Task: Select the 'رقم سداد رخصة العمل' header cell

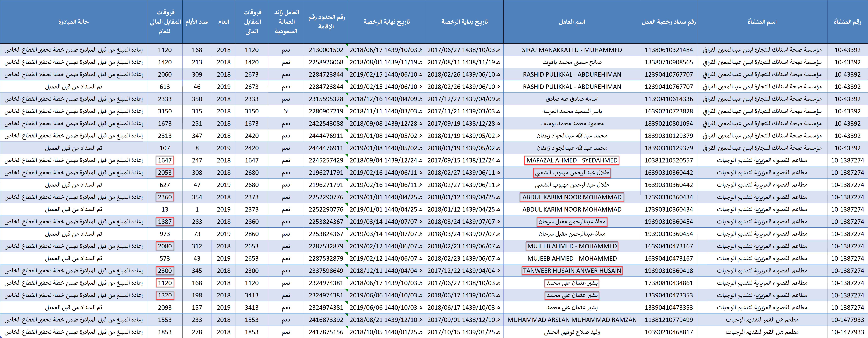Action: (669, 22)
